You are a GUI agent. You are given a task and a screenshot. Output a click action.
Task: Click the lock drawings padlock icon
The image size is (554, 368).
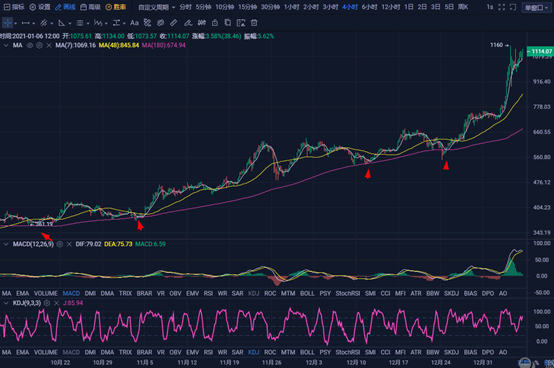[x=215, y=23]
